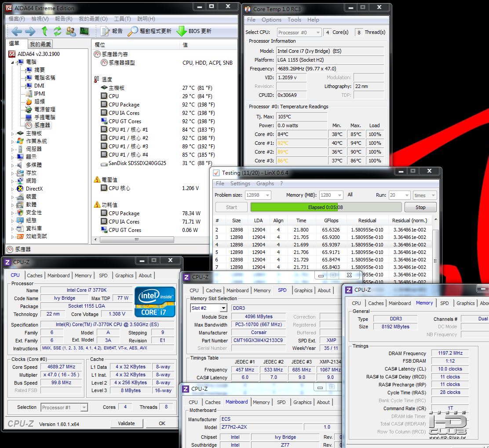Click the users icon in AIDA64 toolbar
The height and width of the screenshot is (448, 489).
(71, 31)
